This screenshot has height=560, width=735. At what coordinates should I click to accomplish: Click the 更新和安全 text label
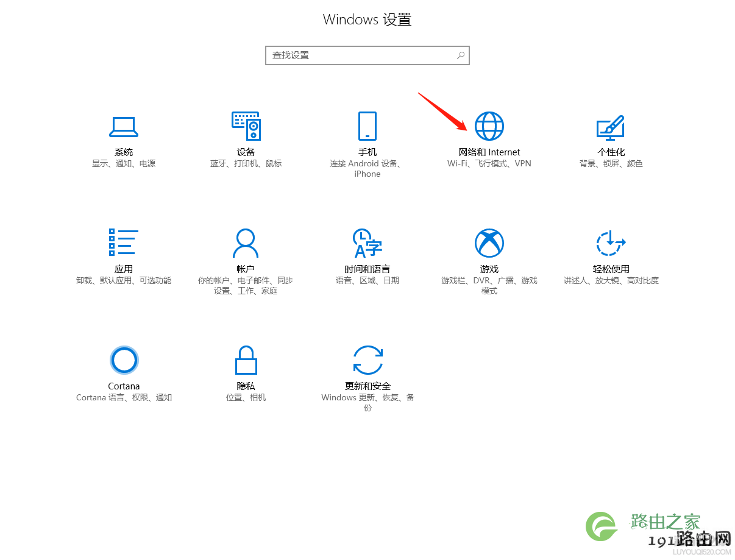pos(367,386)
